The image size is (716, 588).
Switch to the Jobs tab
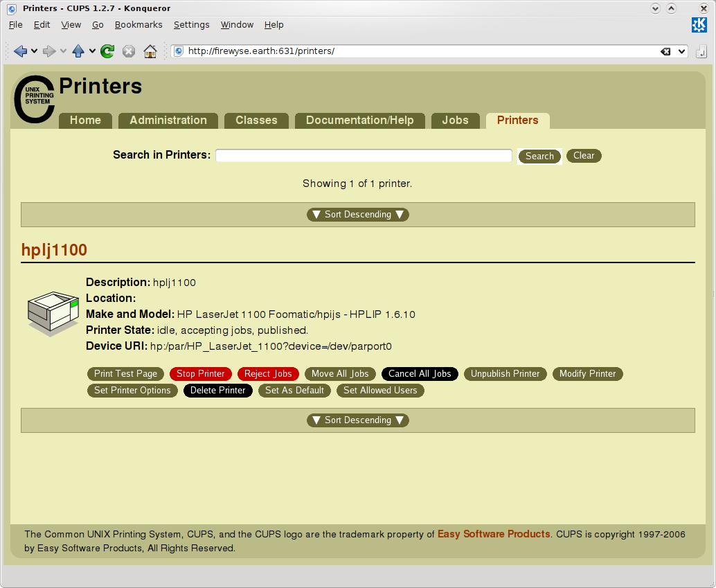coord(455,120)
